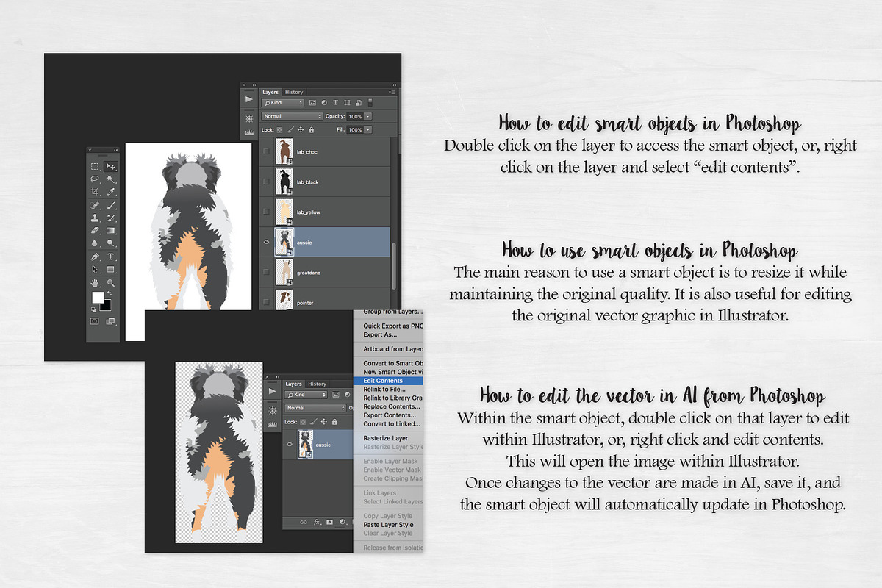Choose Replace Contents... from context menu
Viewport: 882px width, 588px height.
tap(392, 406)
